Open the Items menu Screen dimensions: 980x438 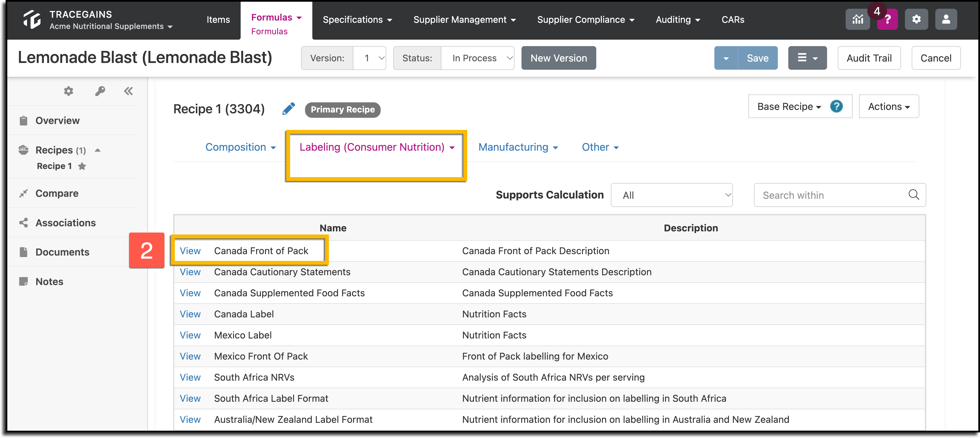218,19
